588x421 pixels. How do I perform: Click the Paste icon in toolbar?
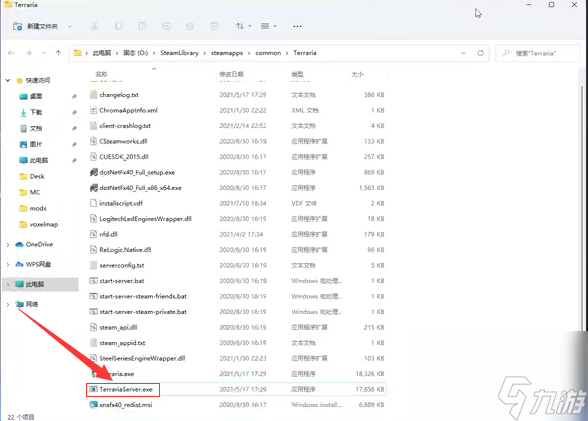pos(142,26)
